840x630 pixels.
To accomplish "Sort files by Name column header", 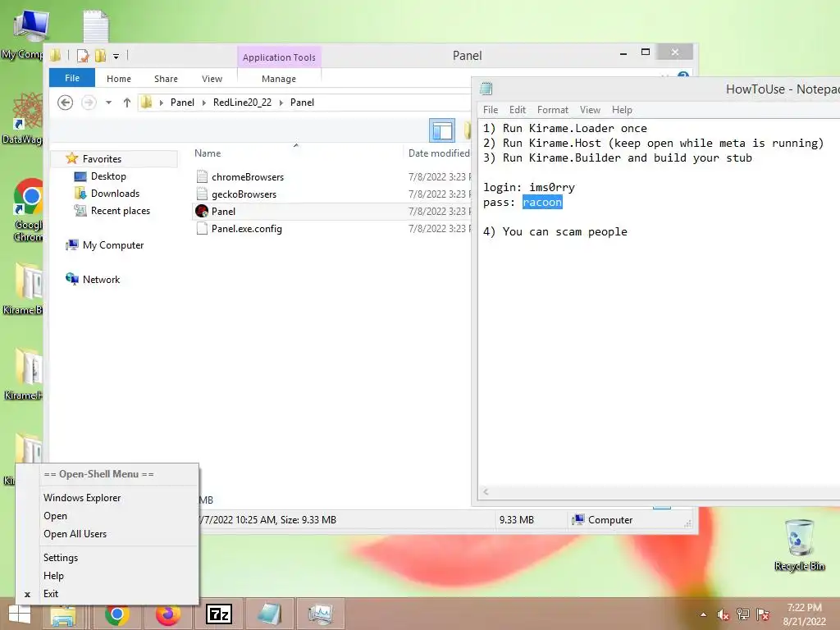I will coord(208,153).
